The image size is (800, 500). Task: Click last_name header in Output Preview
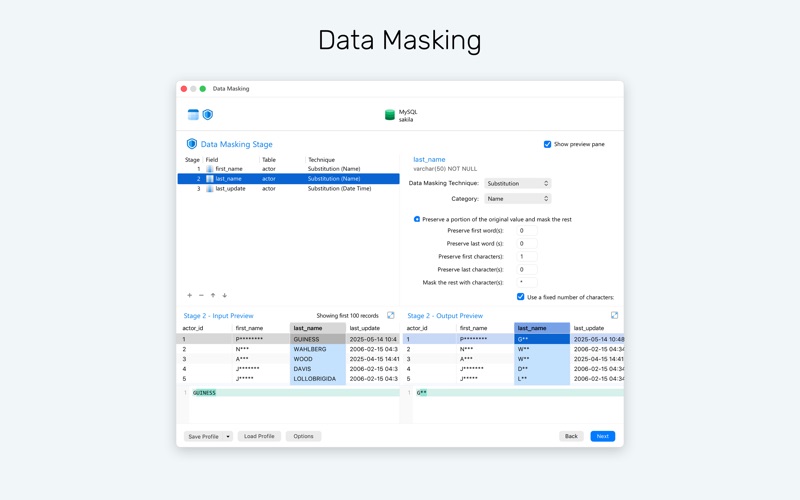click(541, 328)
